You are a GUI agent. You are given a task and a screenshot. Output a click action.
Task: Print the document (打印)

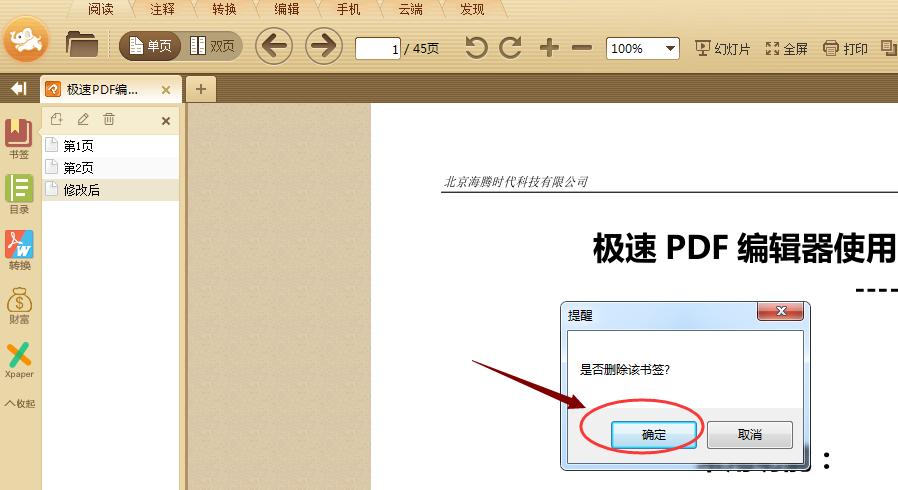point(845,49)
